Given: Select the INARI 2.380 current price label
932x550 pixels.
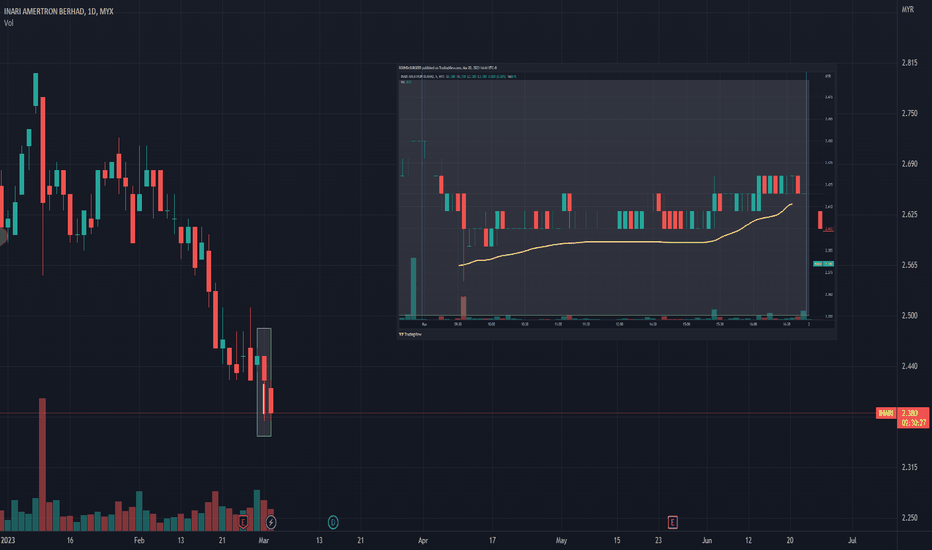Looking at the screenshot, I should tap(902, 417).
